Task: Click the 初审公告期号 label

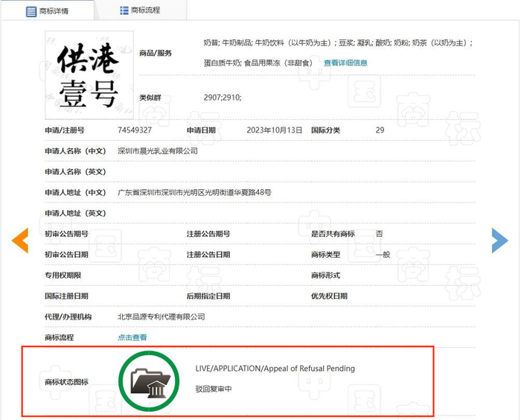Action: [66, 234]
